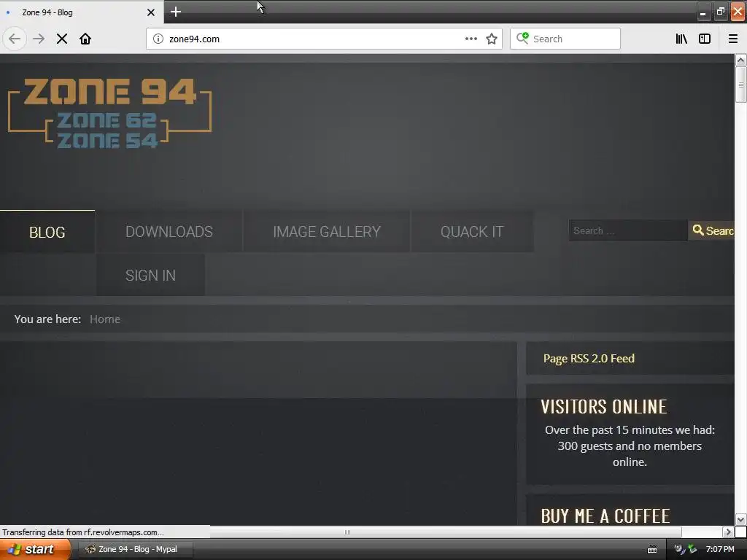747x560 pixels.
Task: Open the QUACK IT menu item
Action: pyautogui.click(x=472, y=232)
